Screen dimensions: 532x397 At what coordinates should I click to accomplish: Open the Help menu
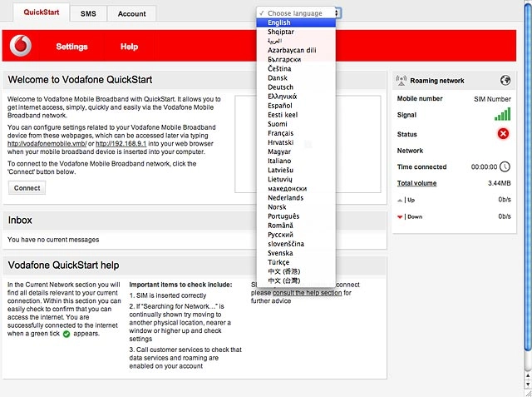(130, 47)
